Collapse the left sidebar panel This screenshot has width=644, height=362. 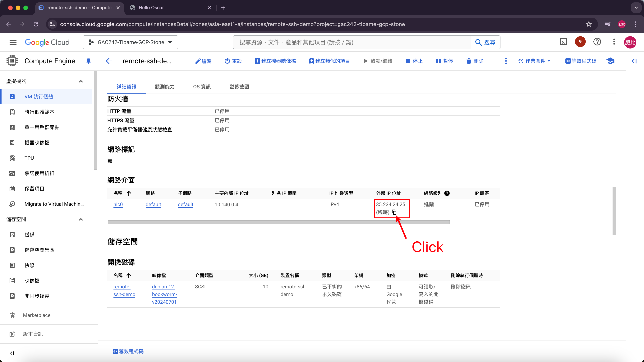point(12,353)
